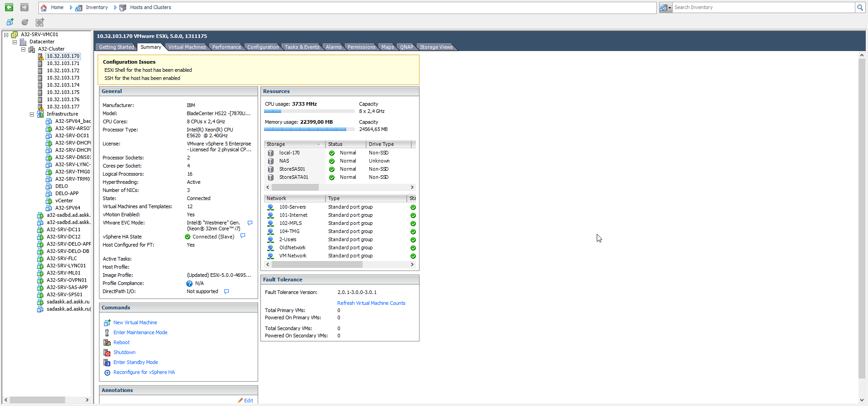
Task: Click Refresh Virtual Machine Counts link
Action: [371, 303]
